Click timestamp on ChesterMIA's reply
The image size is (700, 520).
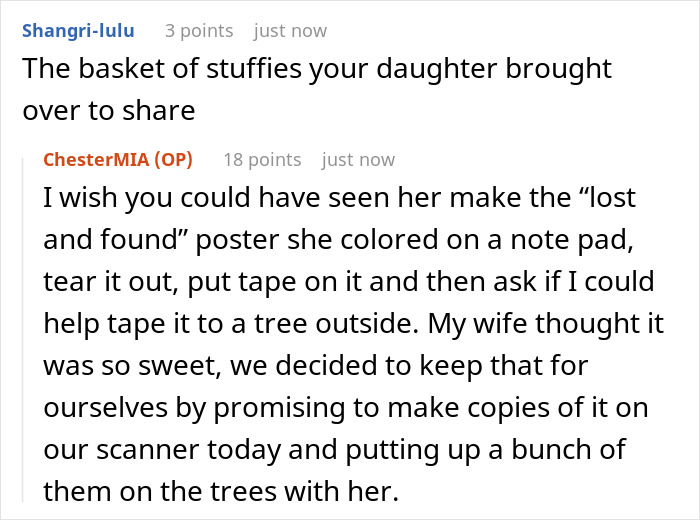click(358, 160)
